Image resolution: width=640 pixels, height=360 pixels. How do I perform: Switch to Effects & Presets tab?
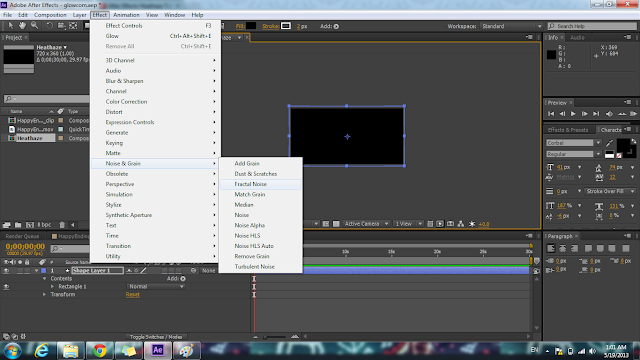[568, 130]
